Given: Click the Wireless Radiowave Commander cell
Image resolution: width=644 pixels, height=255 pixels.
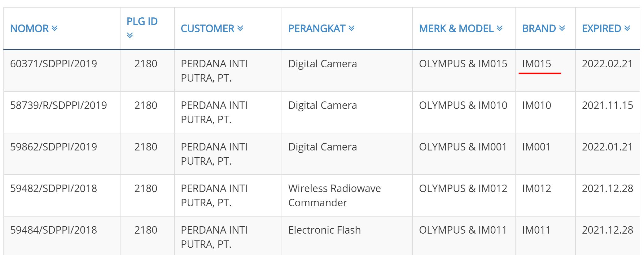Looking at the screenshot, I should pos(334,195).
